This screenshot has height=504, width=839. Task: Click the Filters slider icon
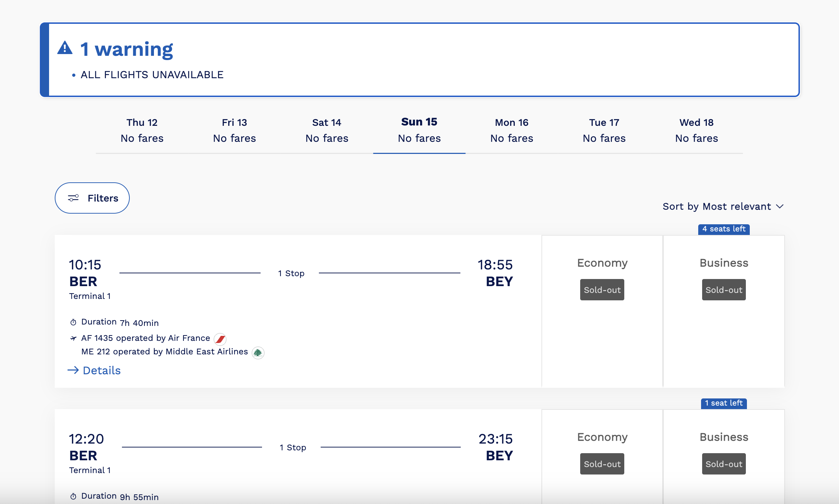[x=73, y=198]
